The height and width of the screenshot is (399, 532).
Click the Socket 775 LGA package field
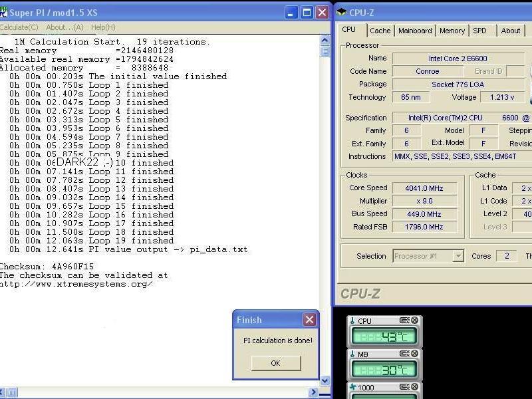coord(459,84)
